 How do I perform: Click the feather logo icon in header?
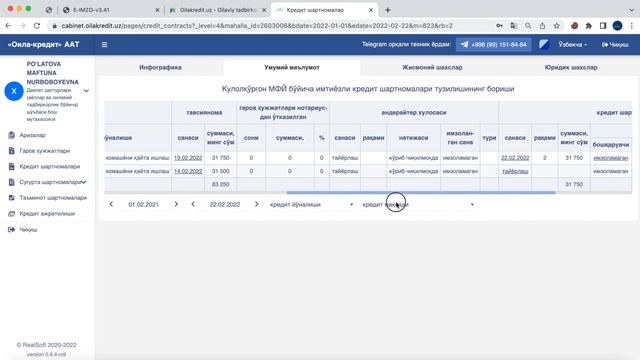pyautogui.click(x=544, y=44)
